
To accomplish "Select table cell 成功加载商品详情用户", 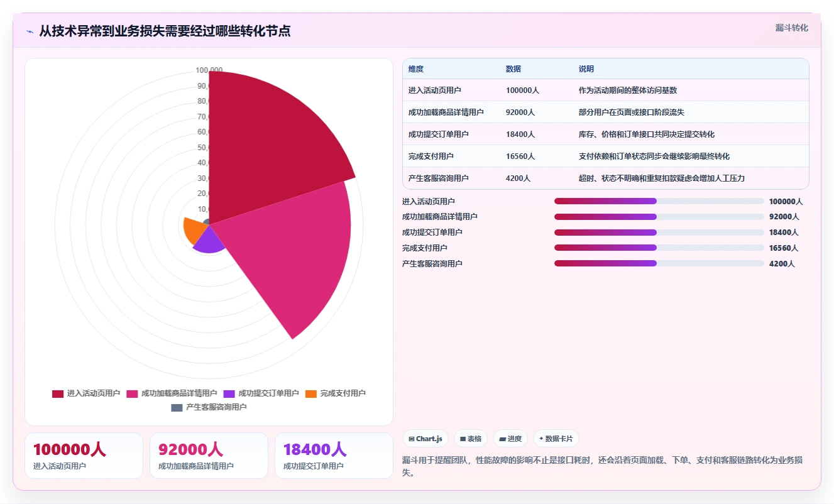I will point(446,112).
